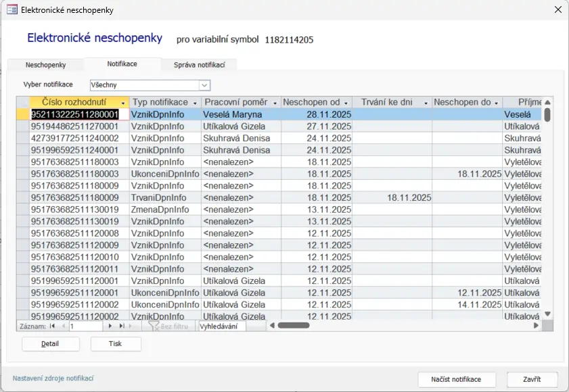Expand Pracovní poměr column filter arrow
The width and height of the screenshot is (569, 392).
click(275, 103)
